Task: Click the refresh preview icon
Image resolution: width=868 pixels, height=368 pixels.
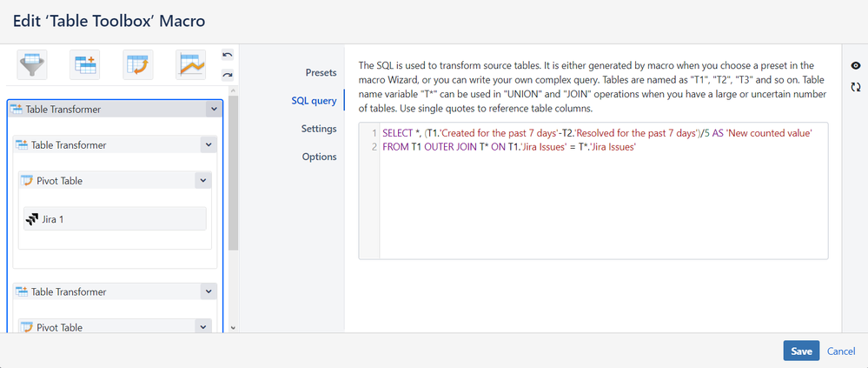Action: coord(856,87)
